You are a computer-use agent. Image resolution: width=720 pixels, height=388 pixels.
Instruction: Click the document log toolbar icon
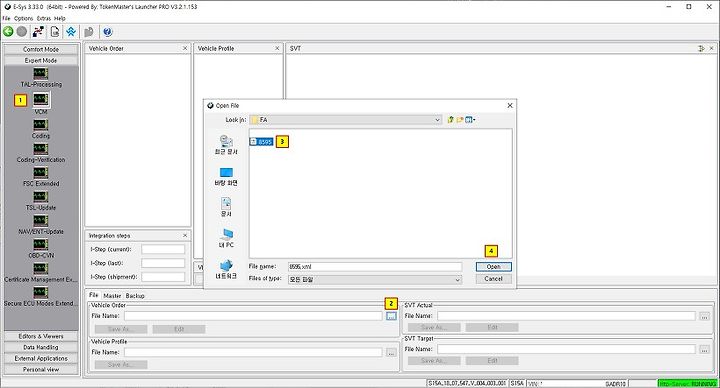[55, 31]
